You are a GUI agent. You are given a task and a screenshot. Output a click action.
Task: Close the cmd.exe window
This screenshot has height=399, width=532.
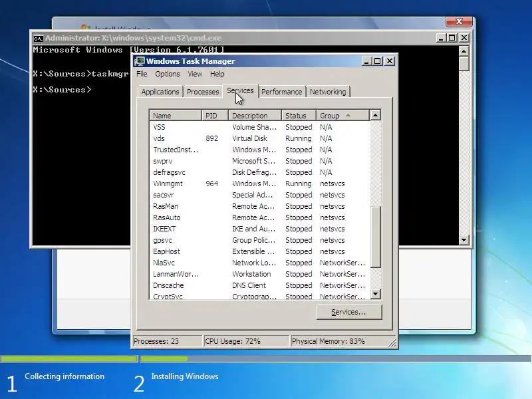click(x=464, y=38)
